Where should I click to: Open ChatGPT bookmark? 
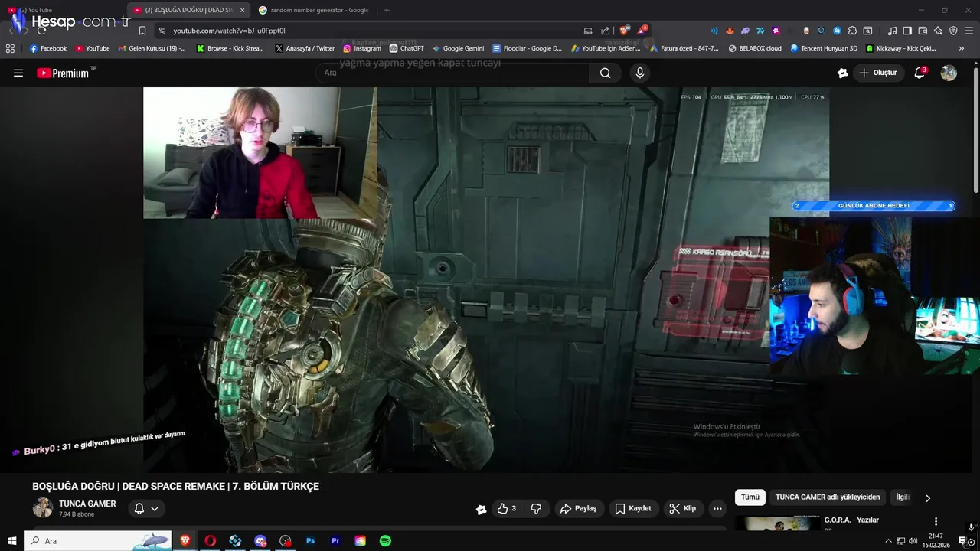click(x=407, y=48)
